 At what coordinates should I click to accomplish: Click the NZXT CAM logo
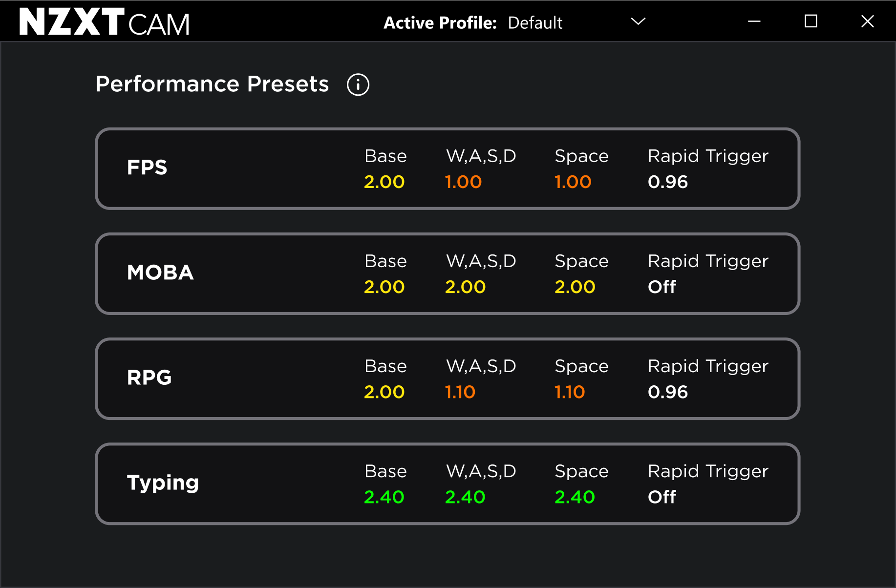(x=104, y=22)
